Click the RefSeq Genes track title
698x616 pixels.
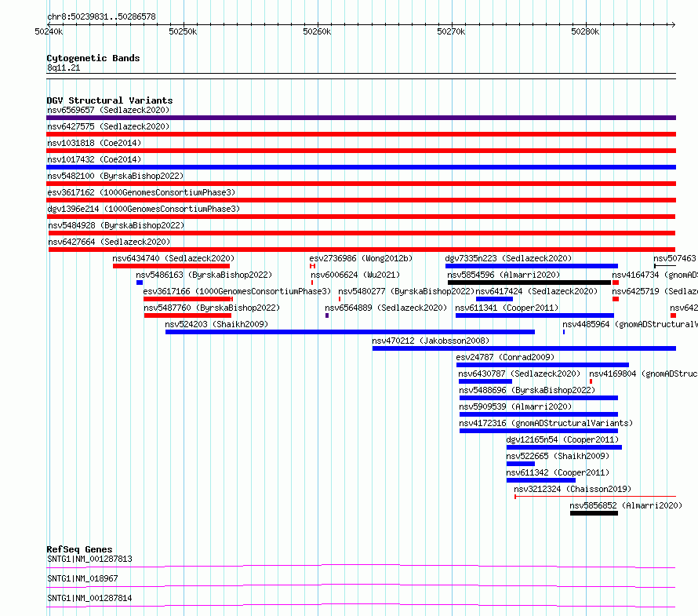(x=79, y=549)
